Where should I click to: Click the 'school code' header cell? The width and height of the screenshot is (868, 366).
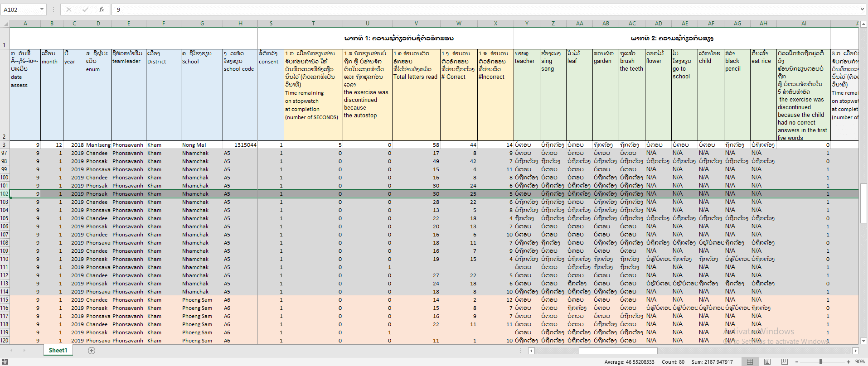(x=240, y=95)
